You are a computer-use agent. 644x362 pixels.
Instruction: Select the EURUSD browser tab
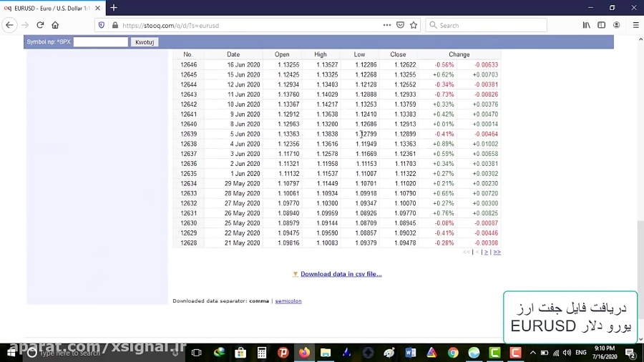click(52, 8)
